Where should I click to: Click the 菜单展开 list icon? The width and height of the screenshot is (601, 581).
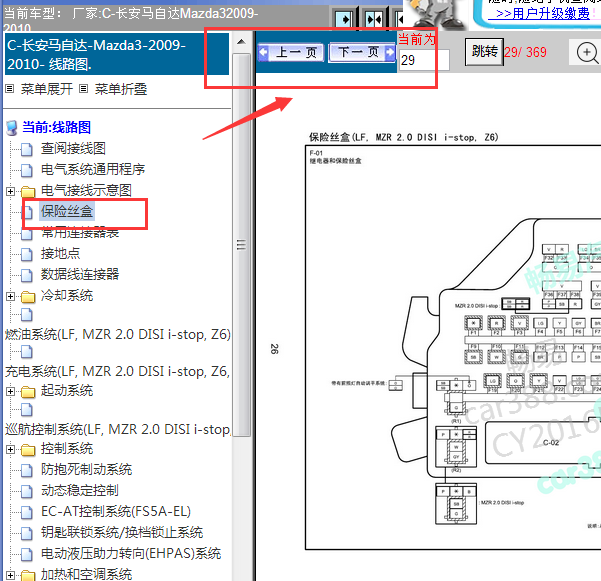10,89
